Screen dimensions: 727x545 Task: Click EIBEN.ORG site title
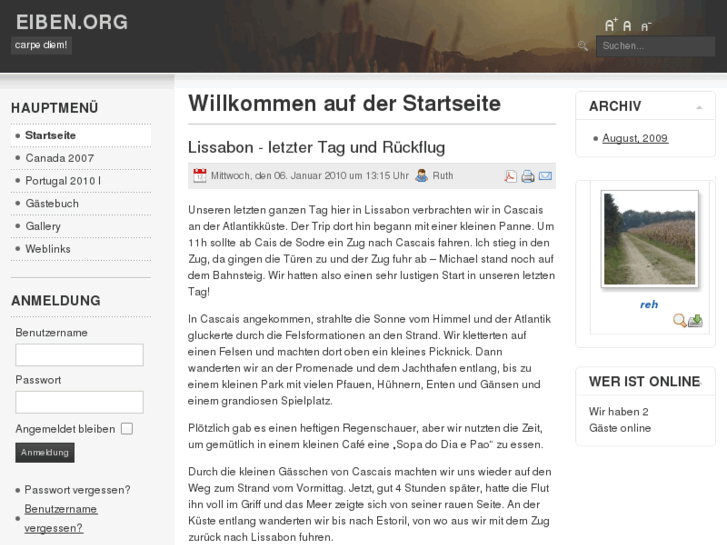[x=72, y=22]
